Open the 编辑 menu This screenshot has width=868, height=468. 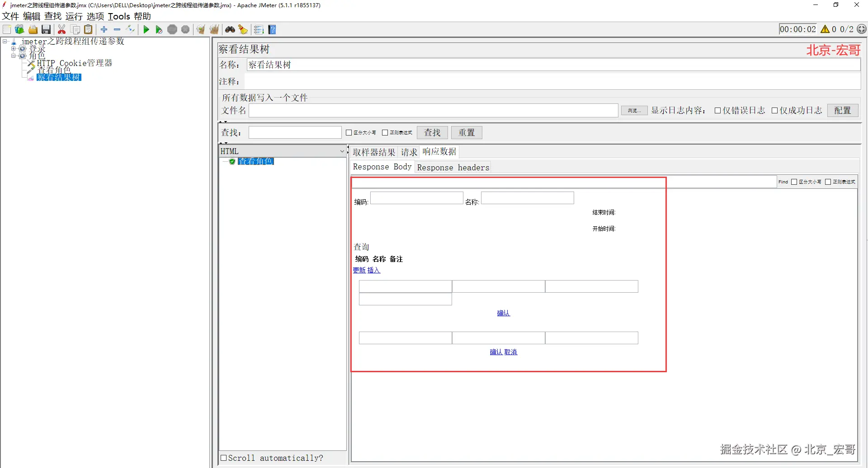pyautogui.click(x=32, y=16)
